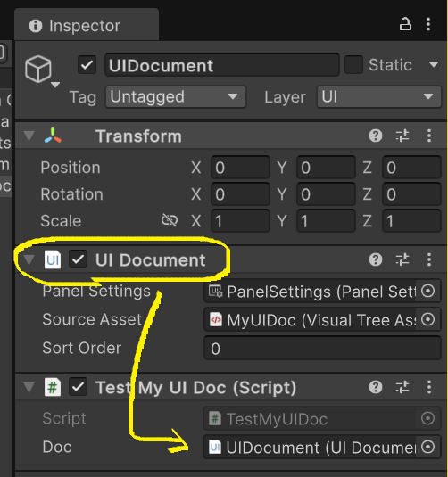Click the Position X field

[x=241, y=168]
